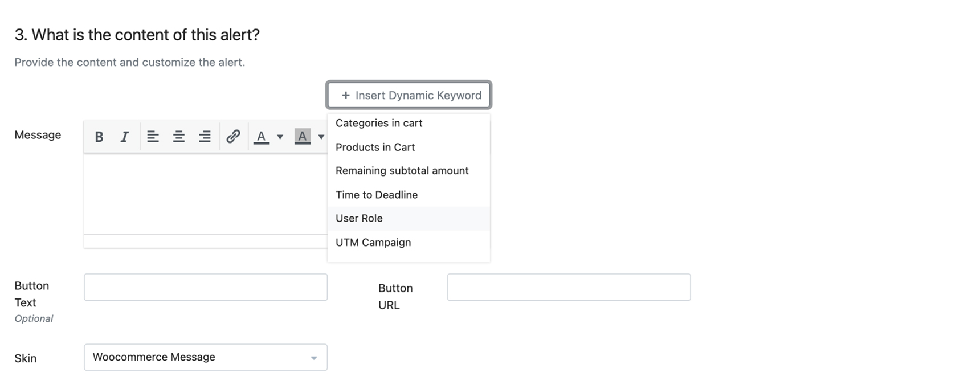The height and width of the screenshot is (389, 980).
Task: Center align the message text
Action: 178,137
